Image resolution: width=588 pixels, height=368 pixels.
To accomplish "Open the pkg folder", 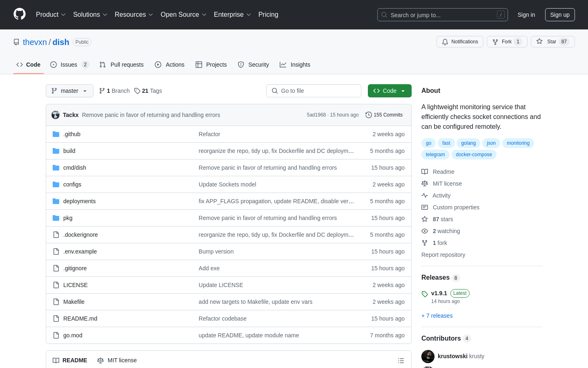I will [x=68, y=218].
